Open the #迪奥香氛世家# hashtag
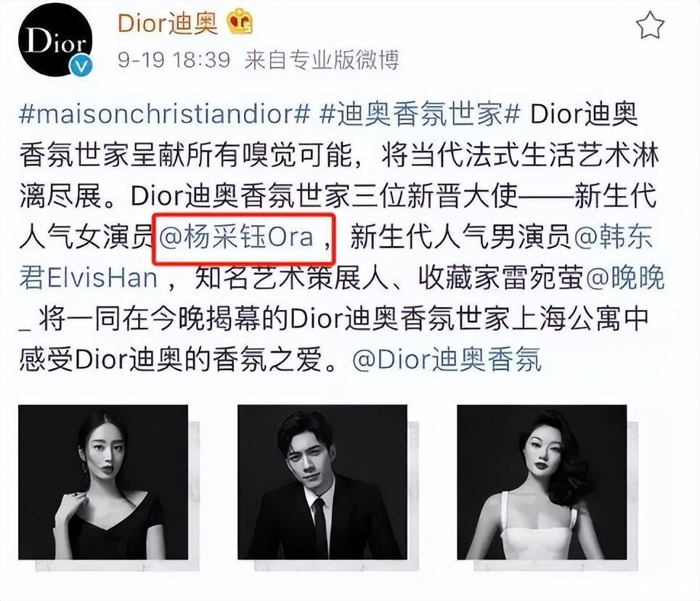The width and height of the screenshot is (700, 601). click(420, 114)
